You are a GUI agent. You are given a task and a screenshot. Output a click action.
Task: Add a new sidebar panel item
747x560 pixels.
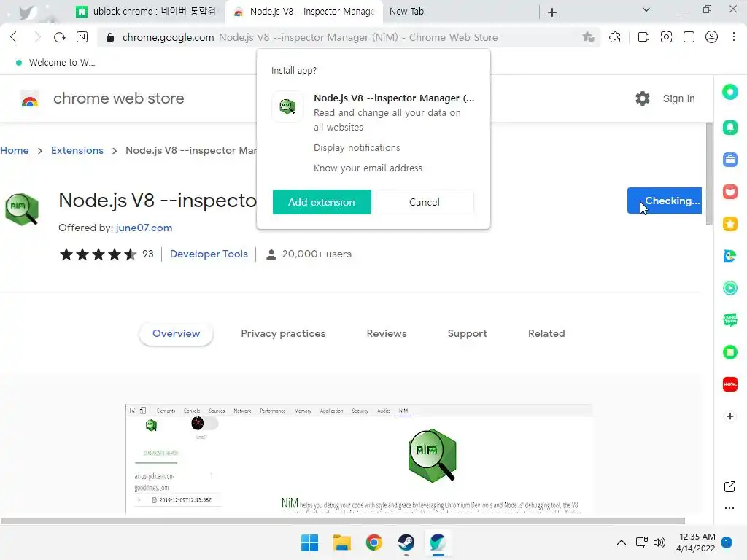729,416
